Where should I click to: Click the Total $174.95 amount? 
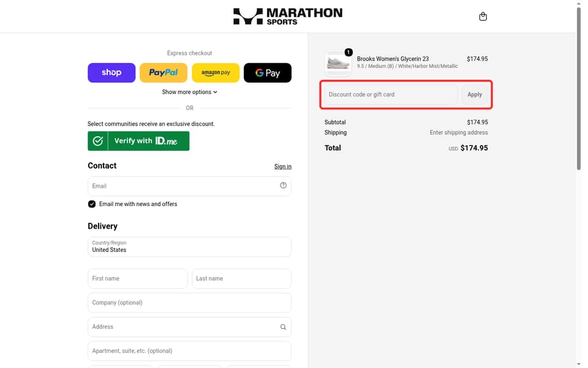tap(474, 148)
